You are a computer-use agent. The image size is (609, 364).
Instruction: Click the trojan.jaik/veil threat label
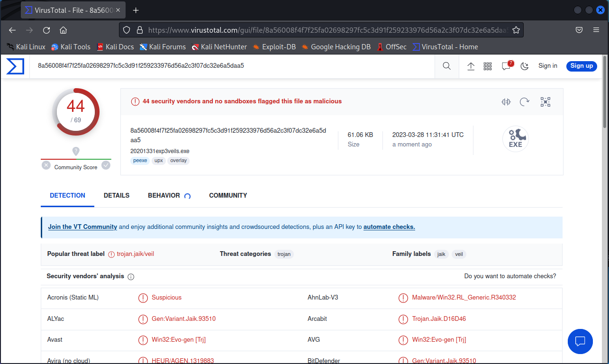[x=136, y=254]
